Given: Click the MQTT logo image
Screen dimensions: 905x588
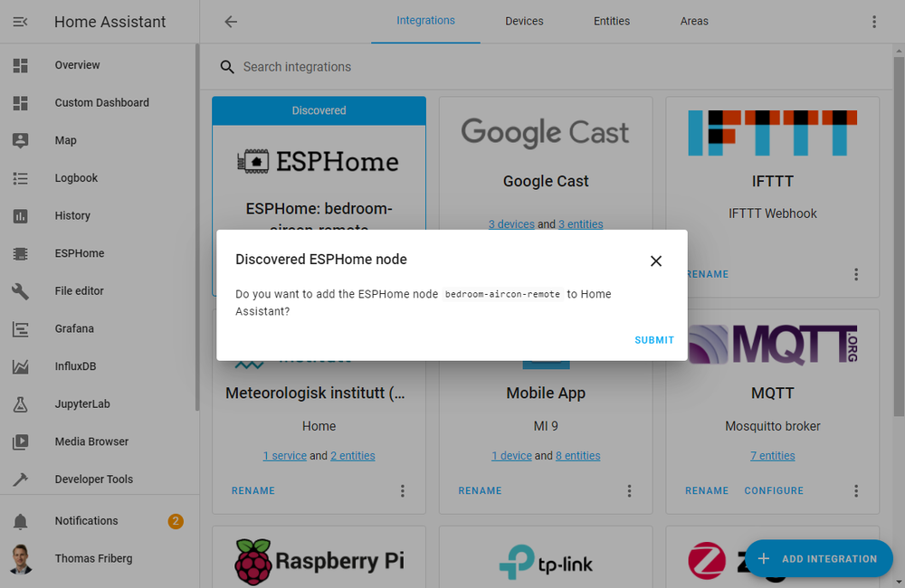Looking at the screenshot, I should pyautogui.click(x=772, y=345).
